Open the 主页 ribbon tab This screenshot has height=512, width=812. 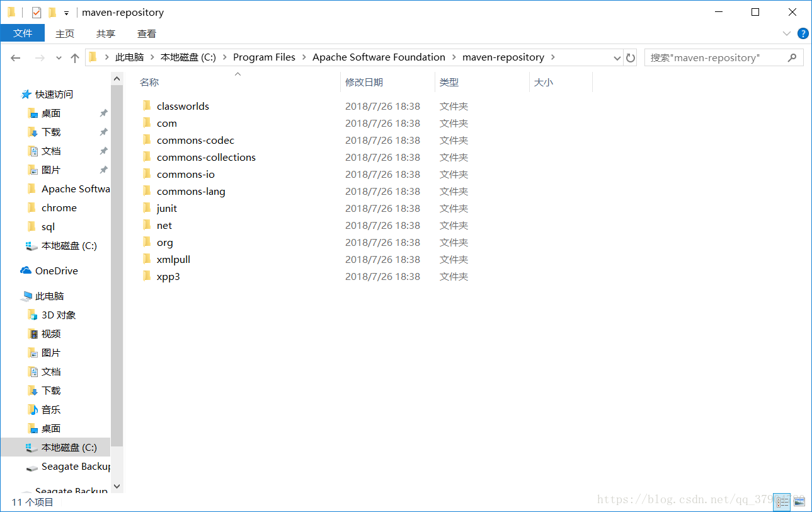[65, 33]
